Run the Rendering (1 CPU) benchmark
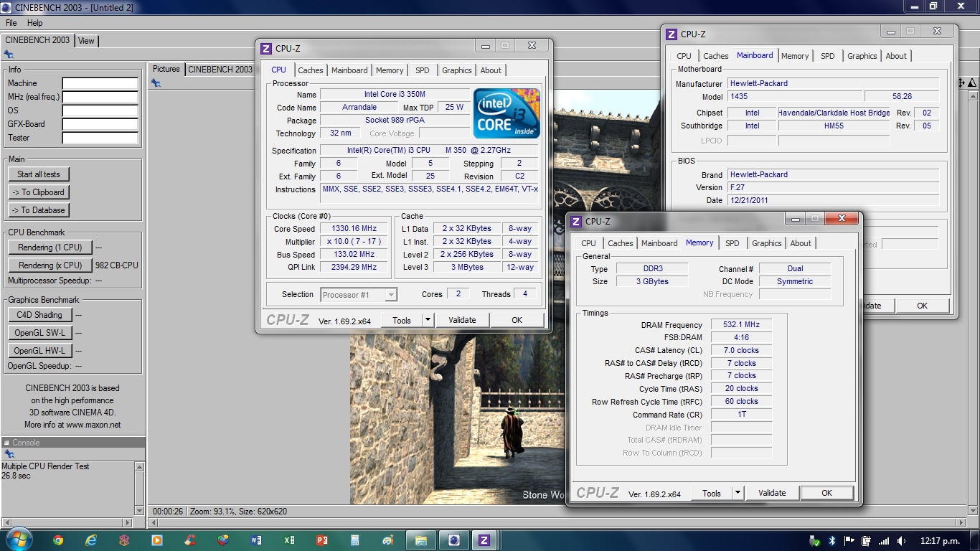The height and width of the screenshot is (551, 980). pos(50,248)
